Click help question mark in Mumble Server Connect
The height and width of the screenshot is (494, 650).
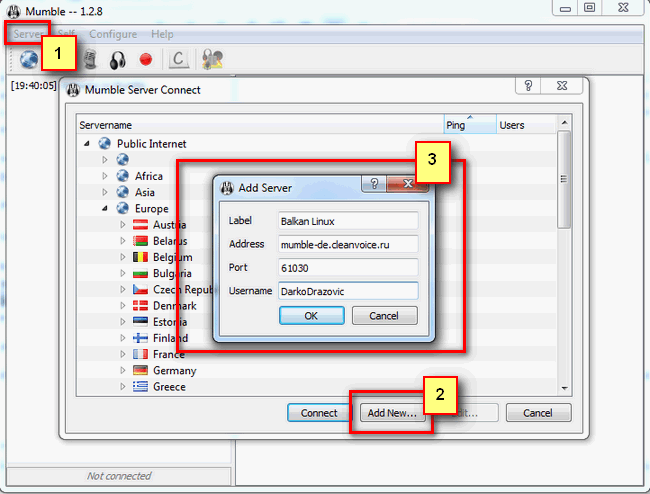pos(528,85)
